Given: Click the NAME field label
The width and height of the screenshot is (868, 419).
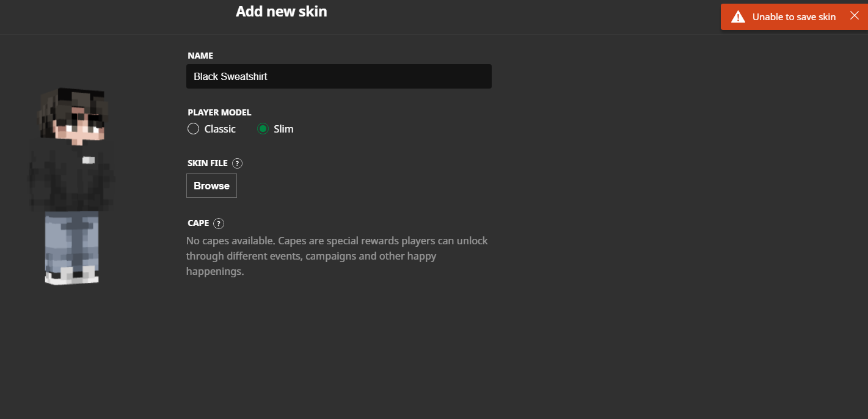Looking at the screenshot, I should click(200, 56).
